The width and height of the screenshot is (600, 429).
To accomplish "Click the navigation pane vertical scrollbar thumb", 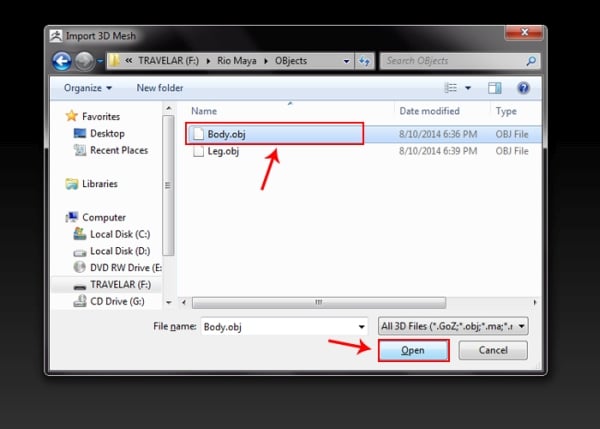I will click(168, 185).
